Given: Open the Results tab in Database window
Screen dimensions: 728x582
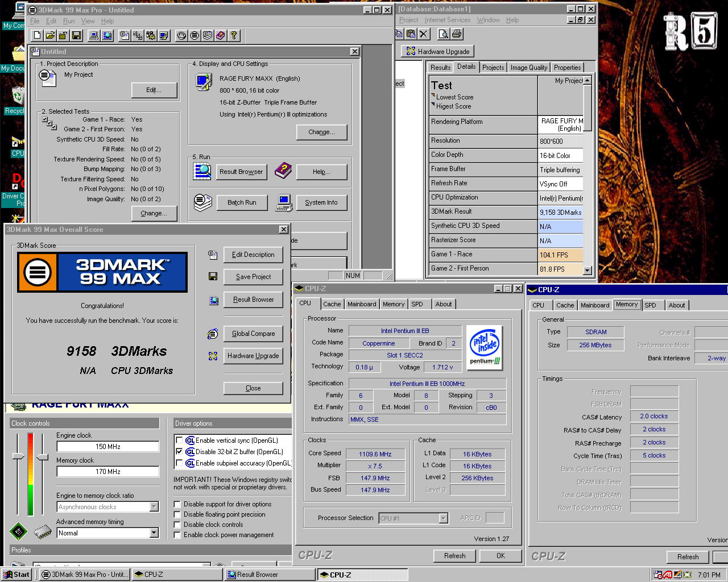Looking at the screenshot, I should tap(440, 67).
